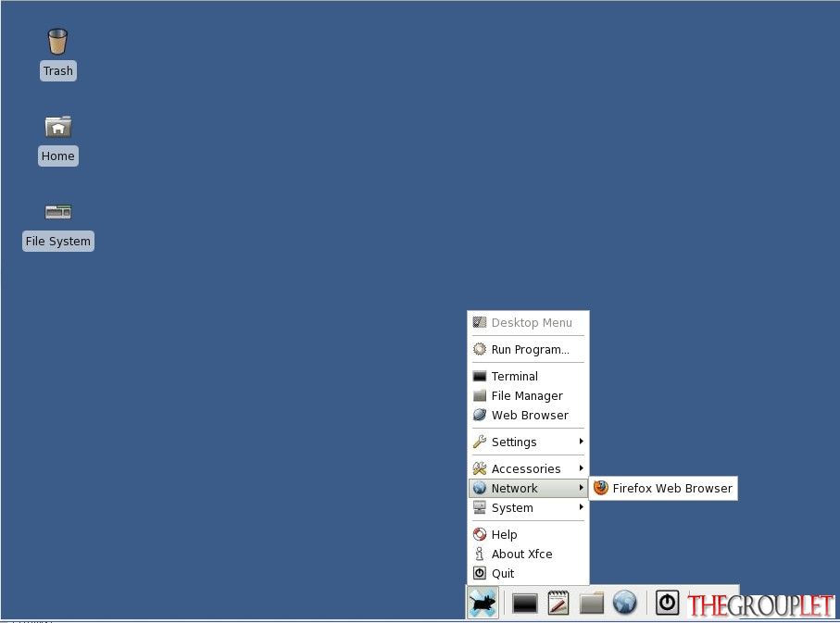Expand the Settings submenu

click(x=528, y=442)
